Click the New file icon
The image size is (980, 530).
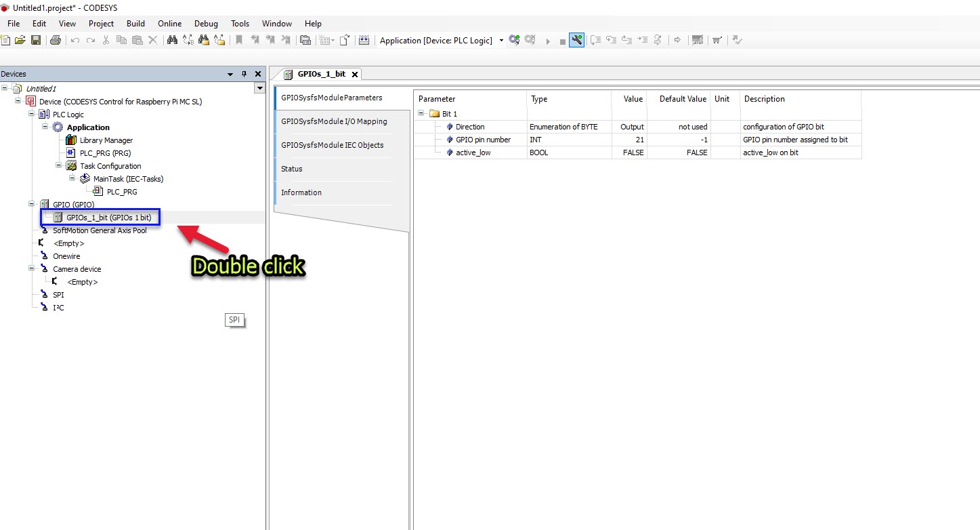click(x=6, y=41)
